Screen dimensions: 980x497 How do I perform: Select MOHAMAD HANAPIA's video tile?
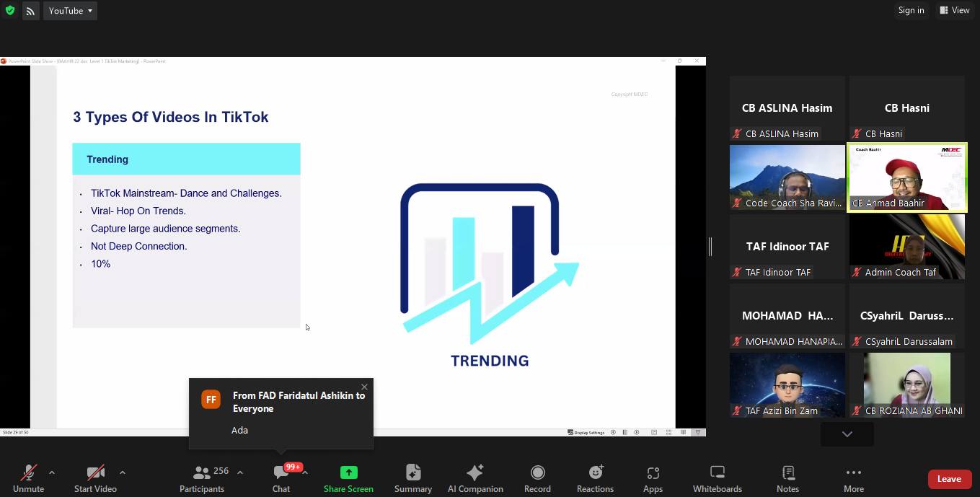[787, 316]
